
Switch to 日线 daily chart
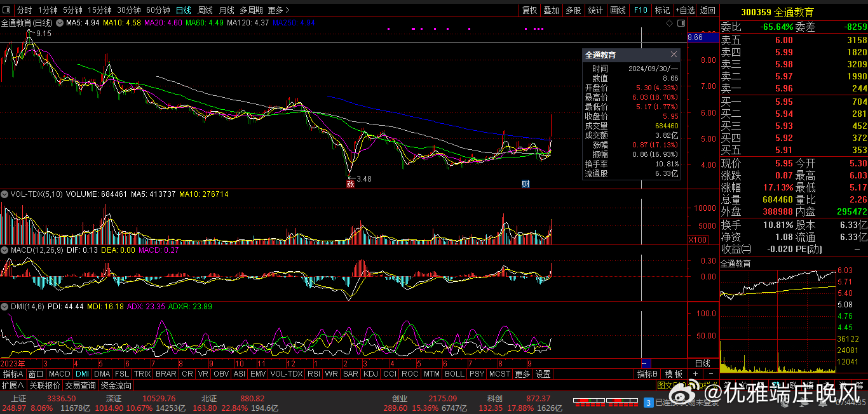(x=184, y=10)
